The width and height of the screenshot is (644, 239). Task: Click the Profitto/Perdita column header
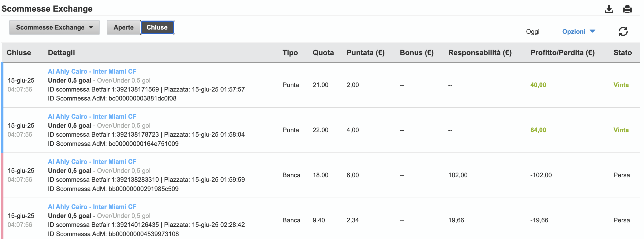tap(562, 53)
